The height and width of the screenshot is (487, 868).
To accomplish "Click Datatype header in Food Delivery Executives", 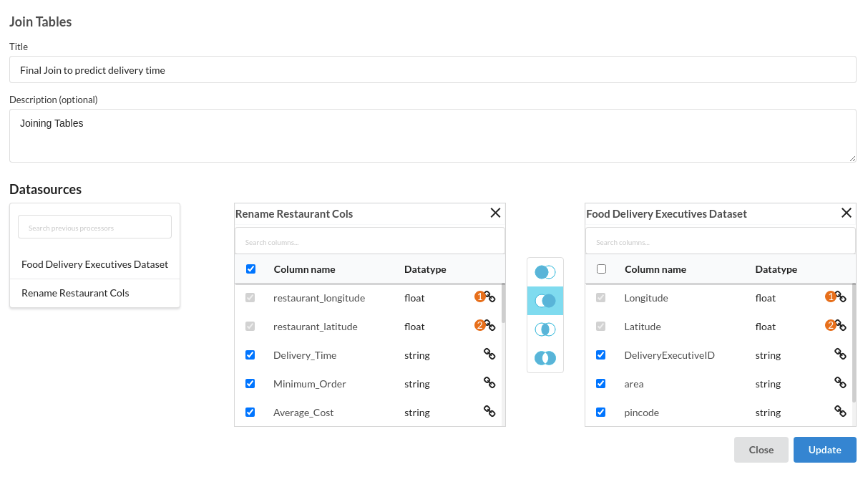I will [776, 269].
